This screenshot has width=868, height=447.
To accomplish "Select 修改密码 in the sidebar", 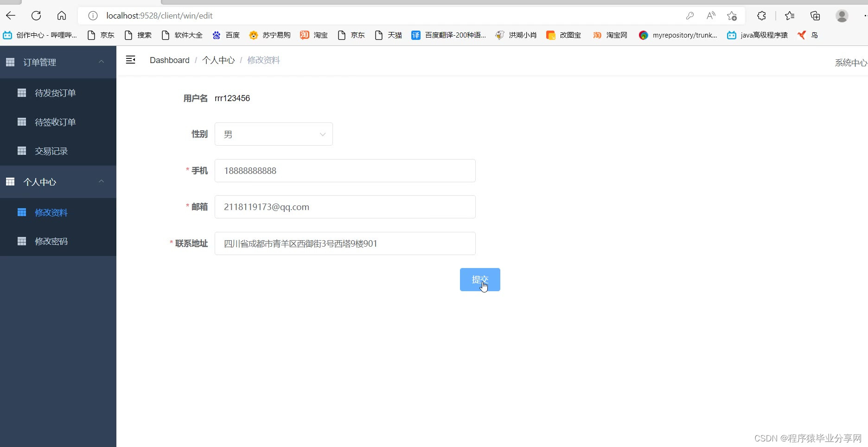I will tap(58, 241).
